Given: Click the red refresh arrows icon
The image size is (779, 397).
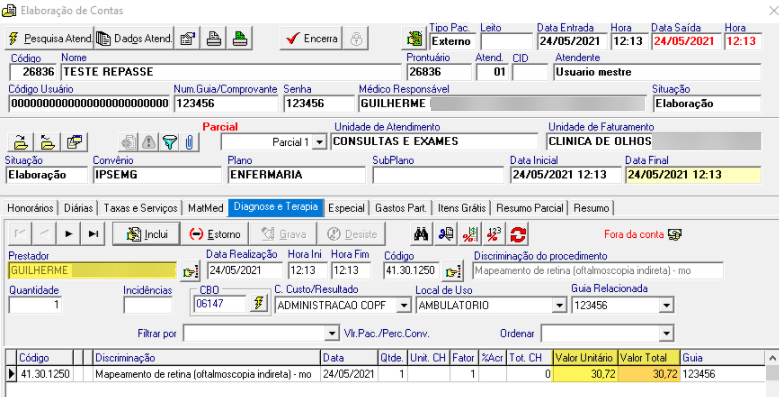Looking at the screenshot, I should 517,235.
